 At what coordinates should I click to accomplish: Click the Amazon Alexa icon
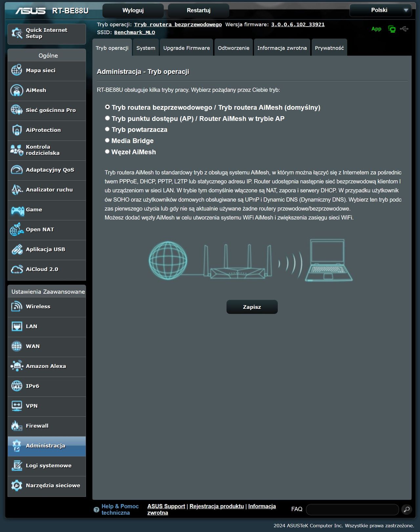pos(16,366)
